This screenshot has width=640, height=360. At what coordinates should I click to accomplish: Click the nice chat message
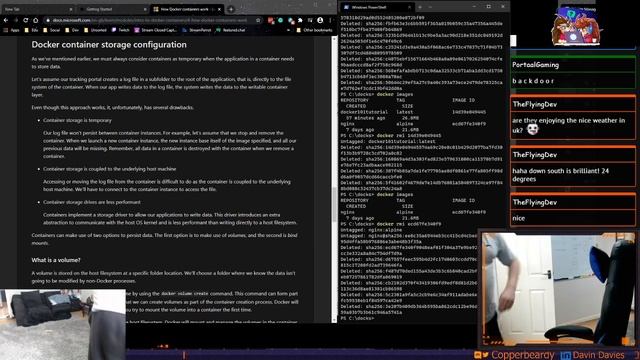click(518, 218)
